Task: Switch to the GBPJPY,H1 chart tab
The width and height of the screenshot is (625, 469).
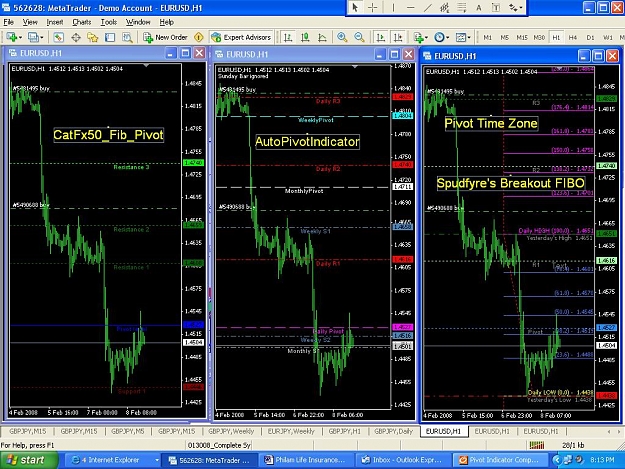Action: (344, 431)
